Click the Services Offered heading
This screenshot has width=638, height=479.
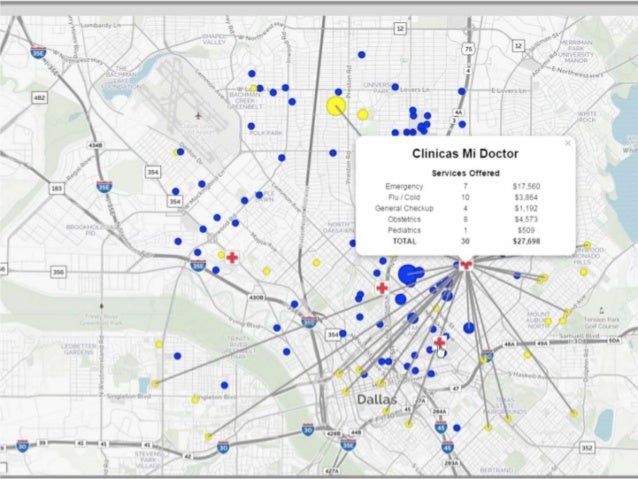[465, 173]
